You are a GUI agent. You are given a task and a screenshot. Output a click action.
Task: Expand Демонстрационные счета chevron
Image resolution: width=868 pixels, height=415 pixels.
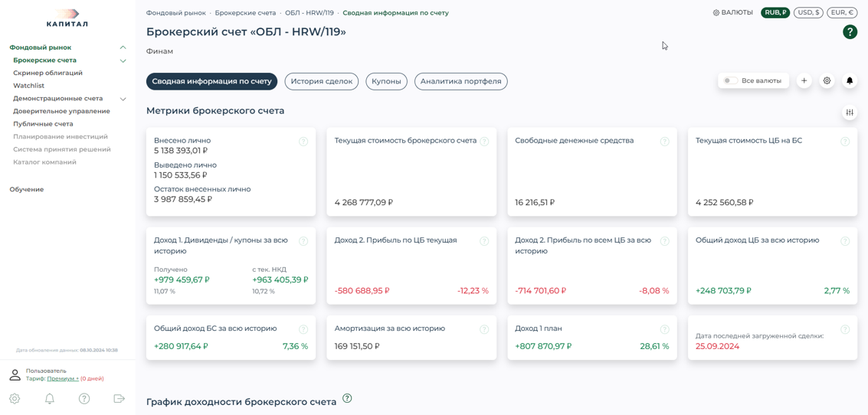tap(123, 99)
